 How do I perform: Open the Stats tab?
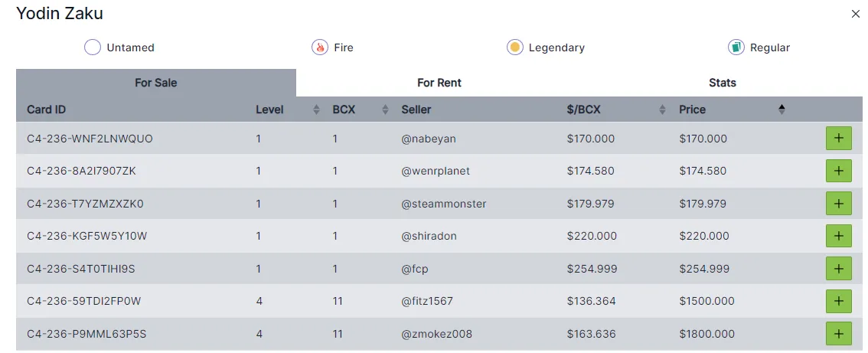tap(723, 83)
